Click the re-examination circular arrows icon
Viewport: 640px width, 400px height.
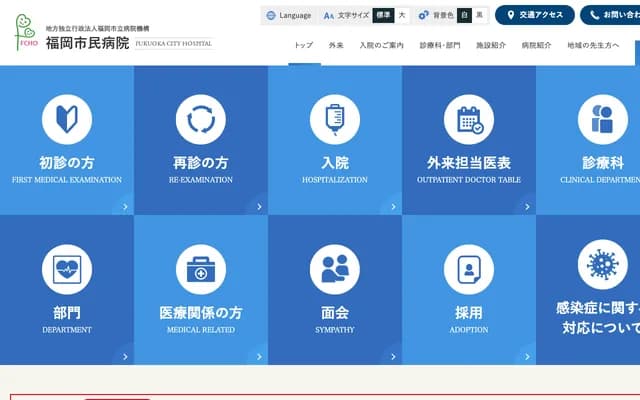click(201, 120)
